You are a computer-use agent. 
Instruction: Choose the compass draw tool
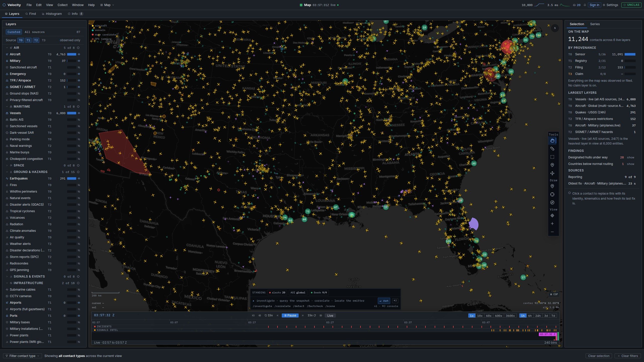tap(552, 202)
